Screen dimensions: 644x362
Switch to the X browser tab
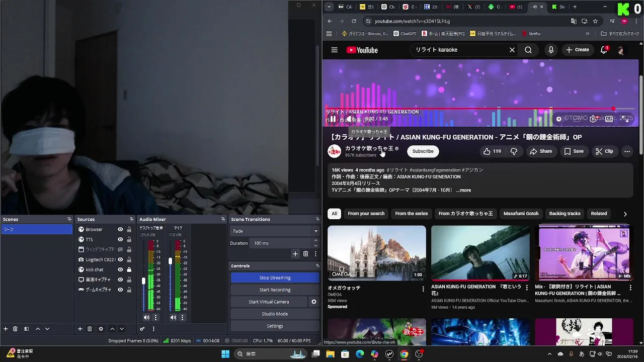pyautogui.click(x=473, y=7)
